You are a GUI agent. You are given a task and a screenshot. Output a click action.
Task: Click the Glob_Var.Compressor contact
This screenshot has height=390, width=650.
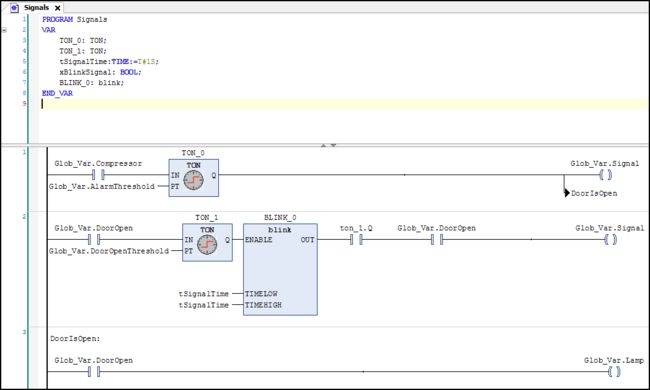pos(98,175)
